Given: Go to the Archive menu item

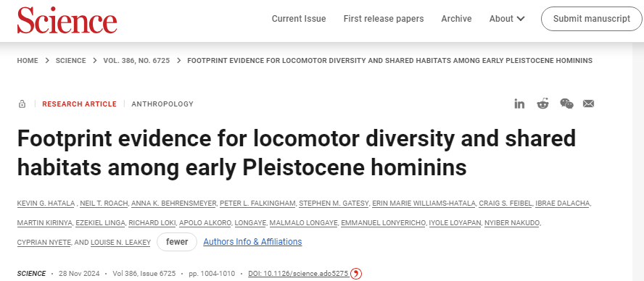Looking at the screenshot, I should pyautogui.click(x=456, y=18).
